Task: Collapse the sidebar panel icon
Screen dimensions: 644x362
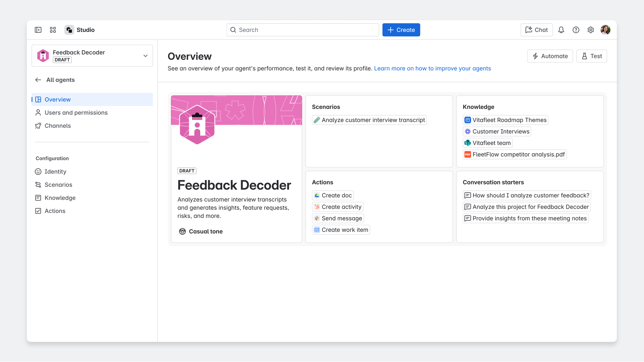Action: tap(38, 30)
